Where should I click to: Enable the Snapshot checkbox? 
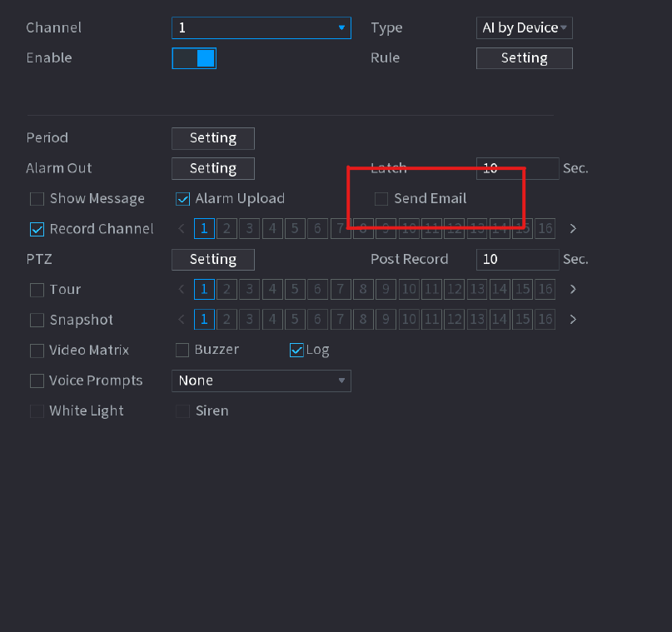pyautogui.click(x=37, y=320)
